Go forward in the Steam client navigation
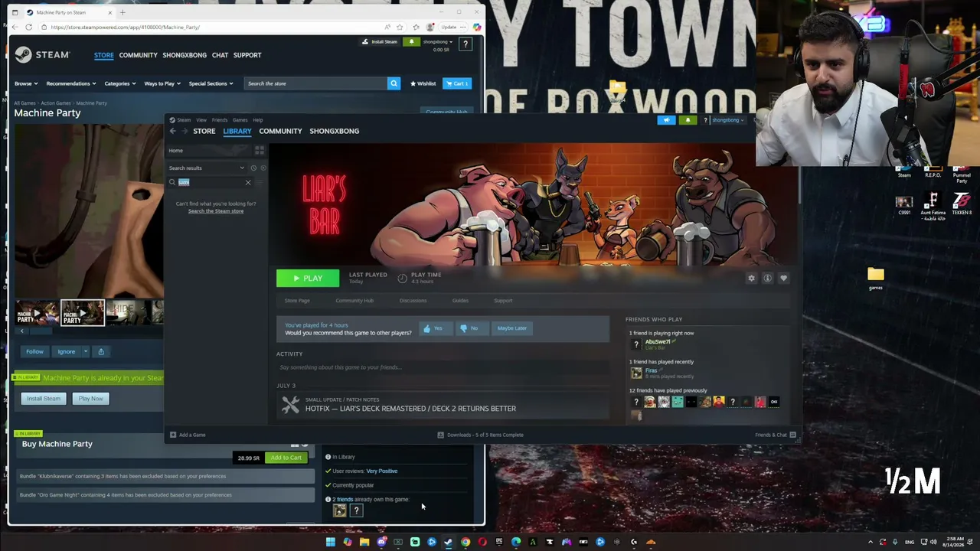The width and height of the screenshot is (980, 551). [184, 131]
